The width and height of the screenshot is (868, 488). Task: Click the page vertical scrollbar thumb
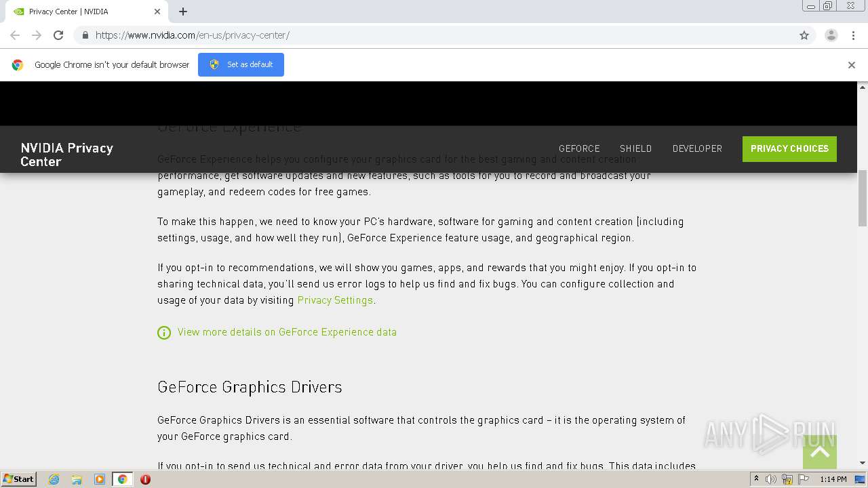[x=863, y=198]
